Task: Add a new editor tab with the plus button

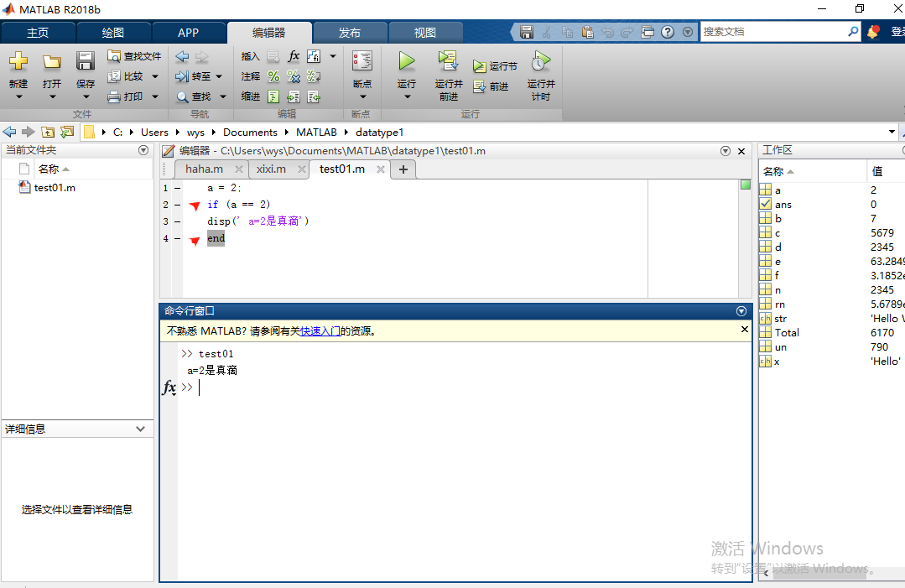Action: (x=403, y=169)
